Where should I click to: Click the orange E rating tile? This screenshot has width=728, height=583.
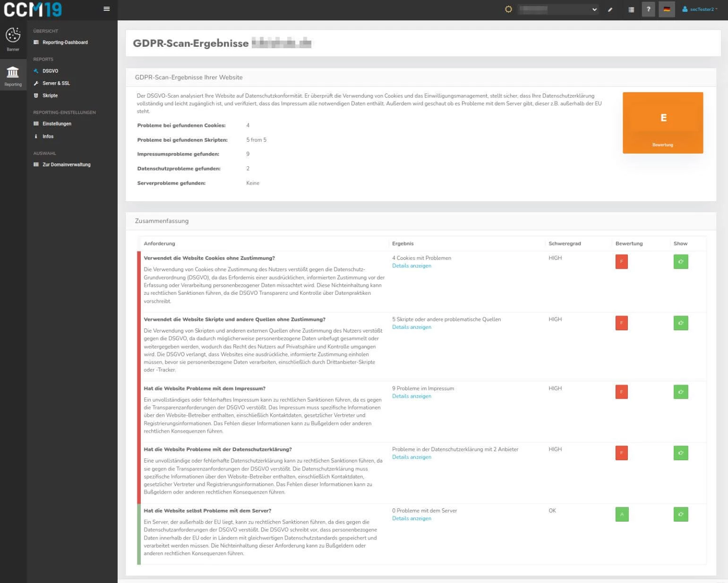tap(662, 123)
